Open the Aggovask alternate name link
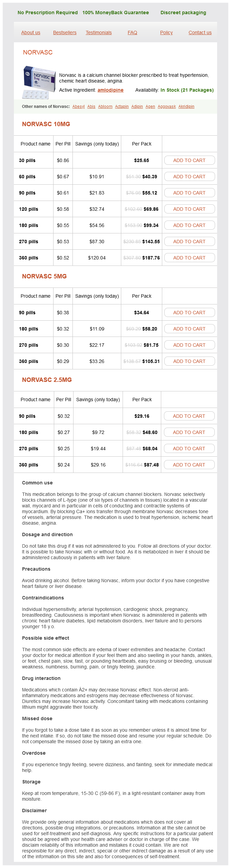The image size is (231, 868). click(x=167, y=107)
